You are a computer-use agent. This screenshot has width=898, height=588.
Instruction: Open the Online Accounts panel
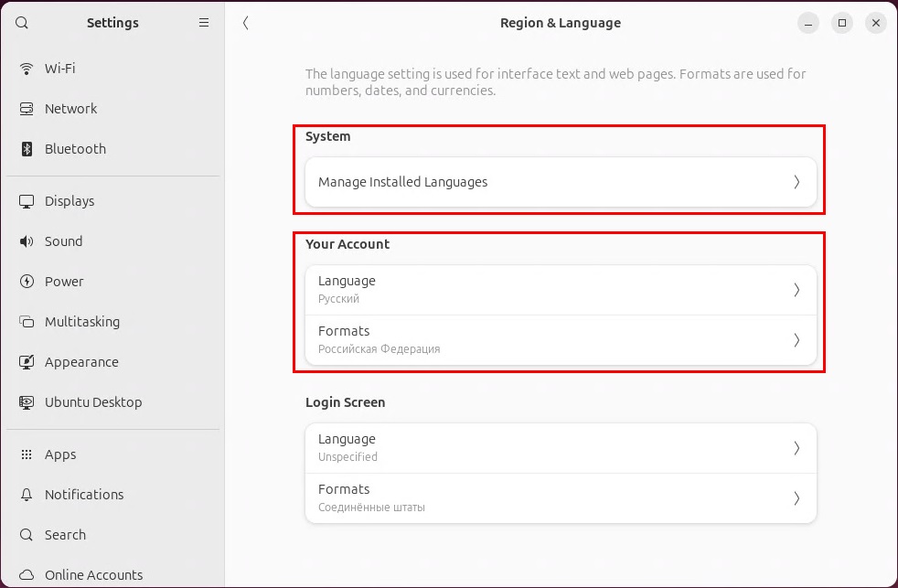pos(93,575)
